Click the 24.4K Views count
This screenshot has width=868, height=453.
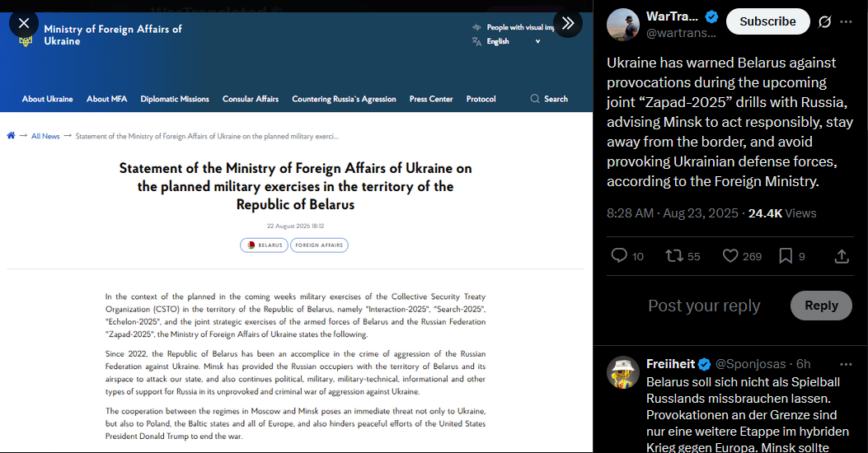[x=782, y=213]
